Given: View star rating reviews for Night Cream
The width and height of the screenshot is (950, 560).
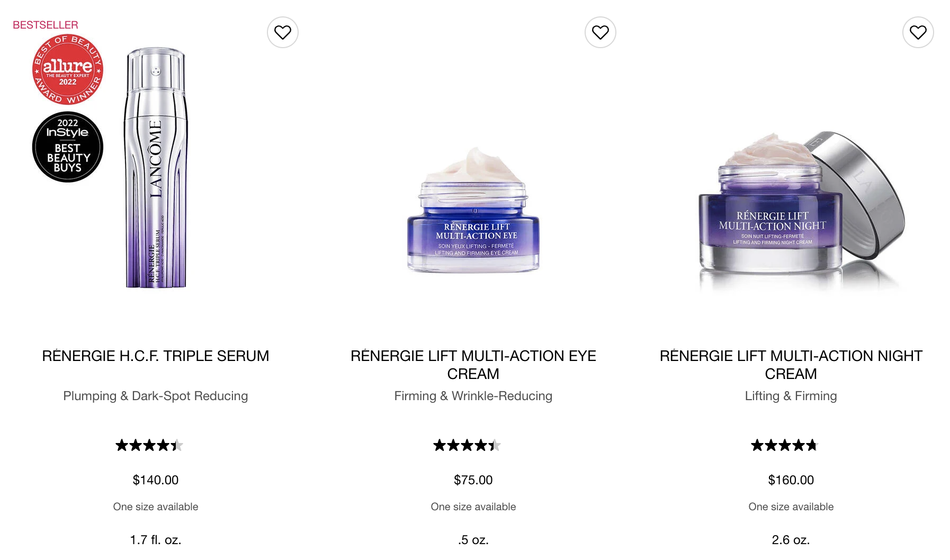Looking at the screenshot, I should coord(785,445).
